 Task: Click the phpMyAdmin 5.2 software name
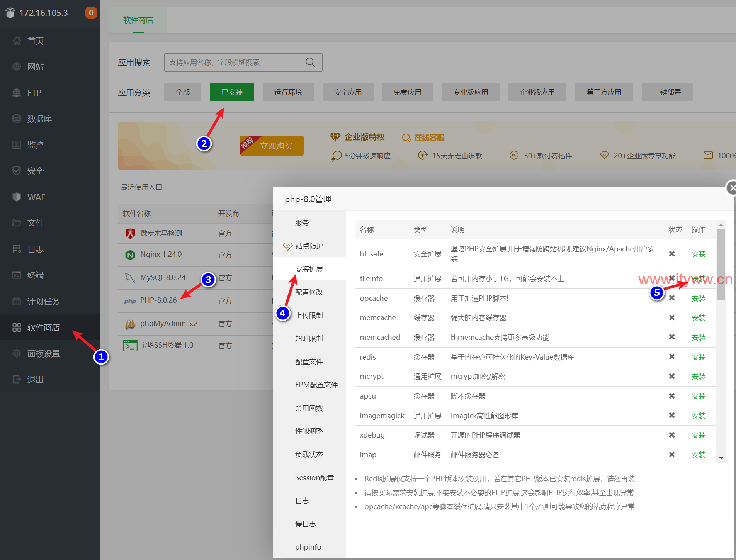169,323
